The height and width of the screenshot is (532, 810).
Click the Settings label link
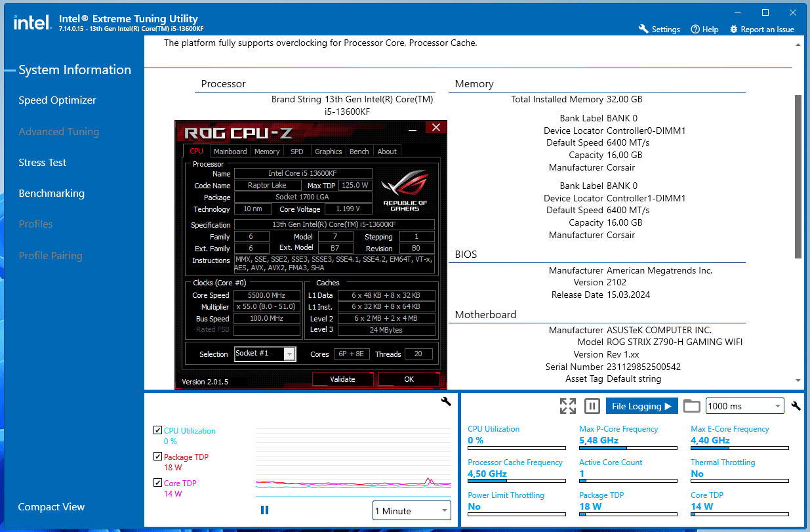coord(666,30)
